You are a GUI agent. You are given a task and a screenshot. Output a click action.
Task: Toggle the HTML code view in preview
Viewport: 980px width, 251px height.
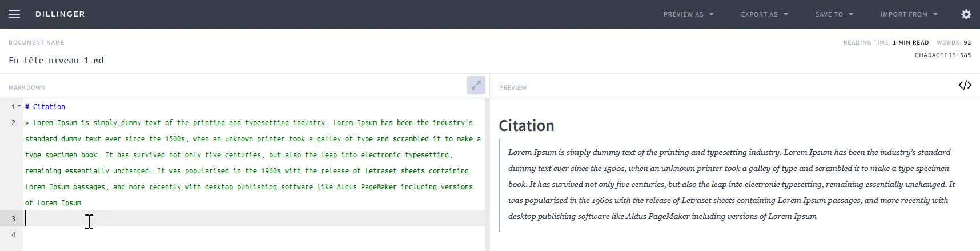pos(965,85)
